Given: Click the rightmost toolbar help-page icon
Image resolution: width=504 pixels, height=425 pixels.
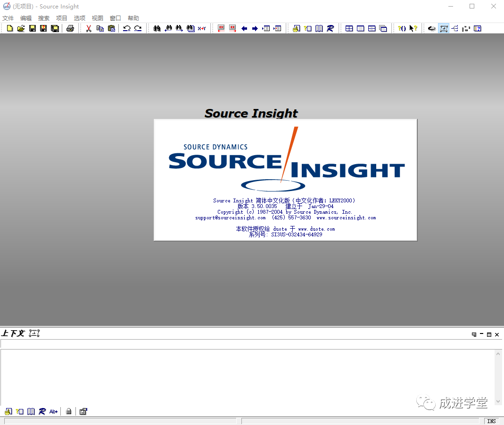Looking at the screenshot, I should click(477, 28).
